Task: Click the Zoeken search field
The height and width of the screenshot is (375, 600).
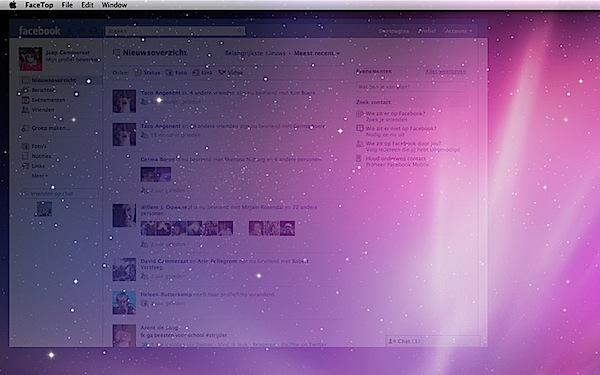Action: (x=175, y=31)
